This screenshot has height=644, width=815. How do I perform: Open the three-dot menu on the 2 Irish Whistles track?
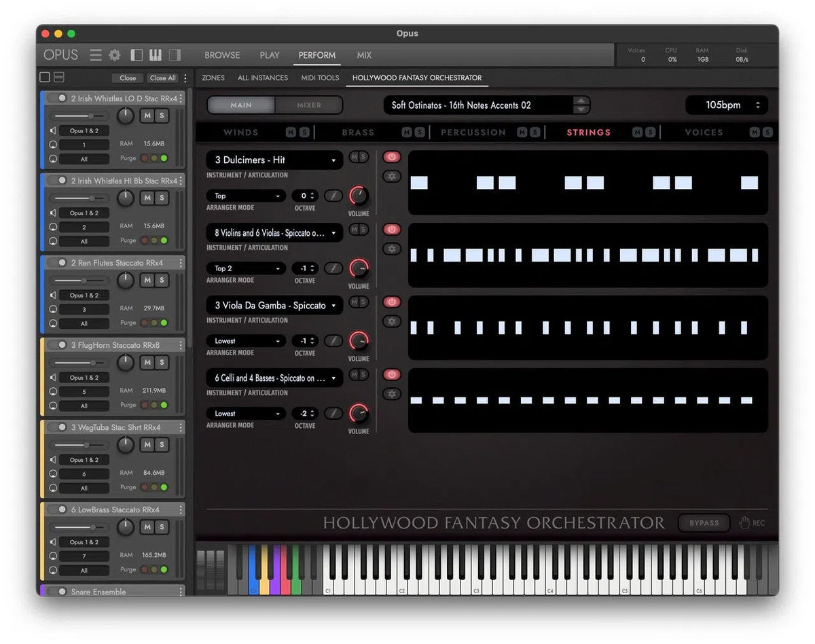pos(181,99)
